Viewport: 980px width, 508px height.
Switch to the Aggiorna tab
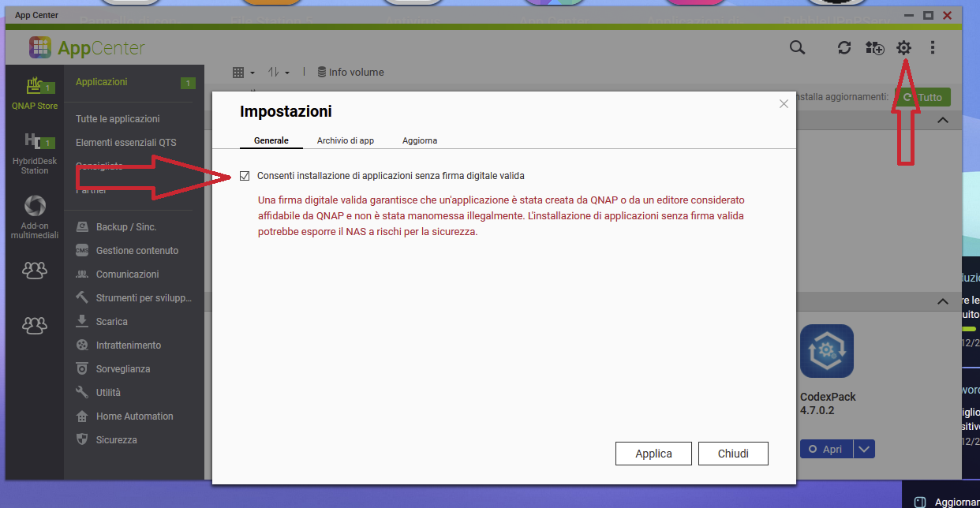(x=420, y=140)
